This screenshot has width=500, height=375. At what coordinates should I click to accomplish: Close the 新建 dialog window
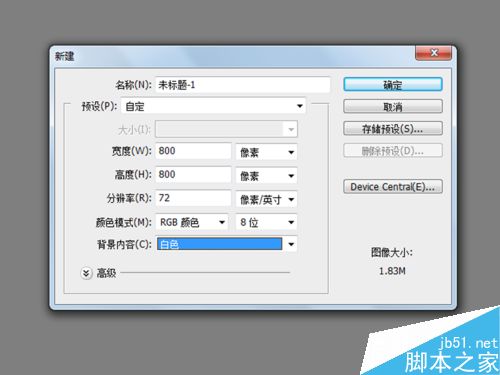pos(434,53)
